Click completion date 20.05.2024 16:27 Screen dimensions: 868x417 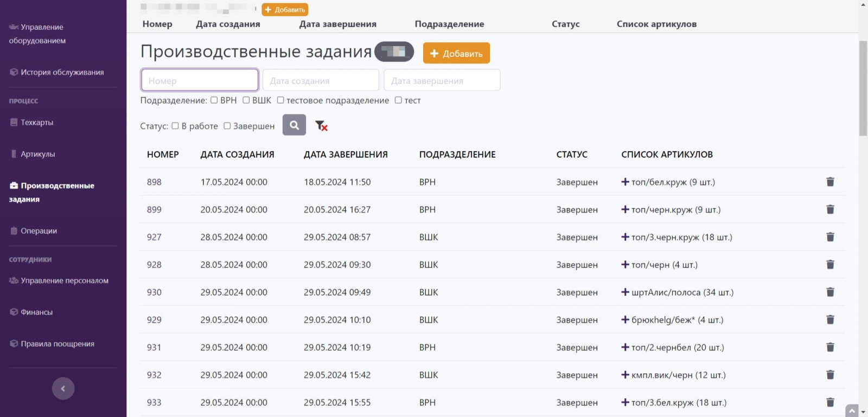[x=337, y=209]
